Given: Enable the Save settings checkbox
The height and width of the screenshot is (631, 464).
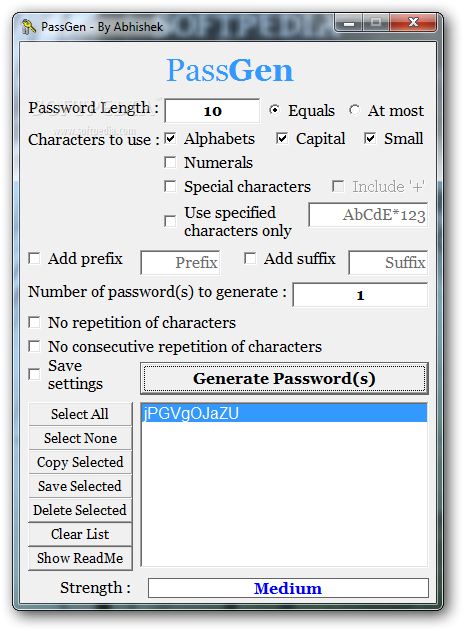Looking at the screenshot, I should click(x=34, y=374).
